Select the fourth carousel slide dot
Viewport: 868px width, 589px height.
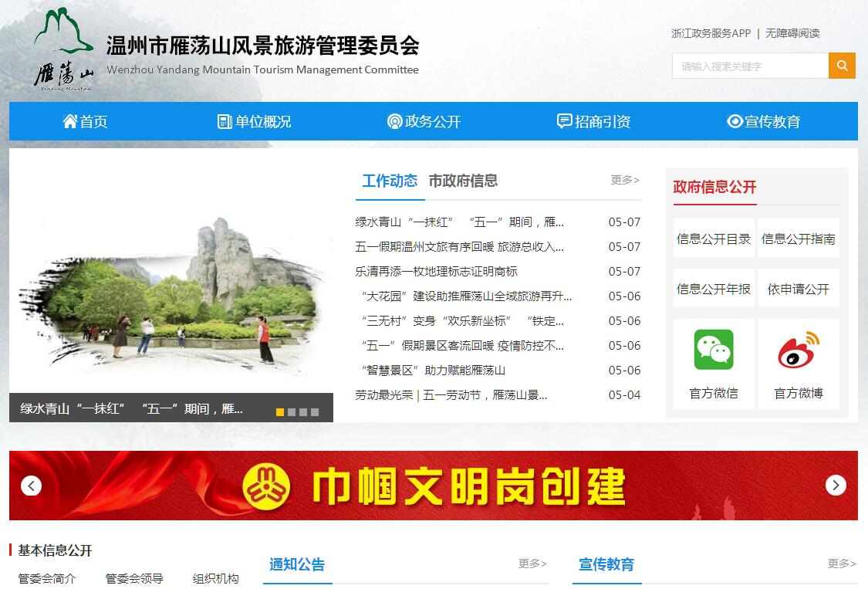315,412
